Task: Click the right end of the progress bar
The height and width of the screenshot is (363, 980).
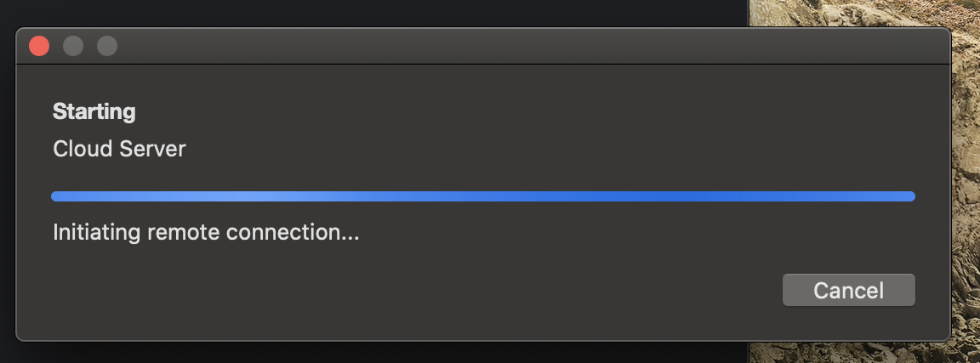Action: tap(909, 196)
